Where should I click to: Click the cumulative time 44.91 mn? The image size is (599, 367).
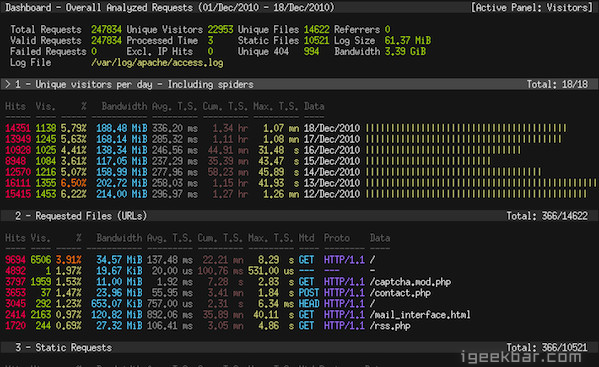pos(228,150)
